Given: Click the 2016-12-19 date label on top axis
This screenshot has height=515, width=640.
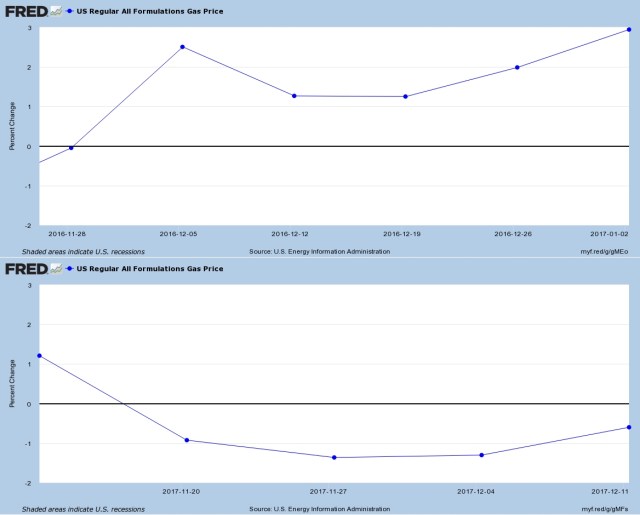Looking at the screenshot, I should pyautogui.click(x=405, y=235).
